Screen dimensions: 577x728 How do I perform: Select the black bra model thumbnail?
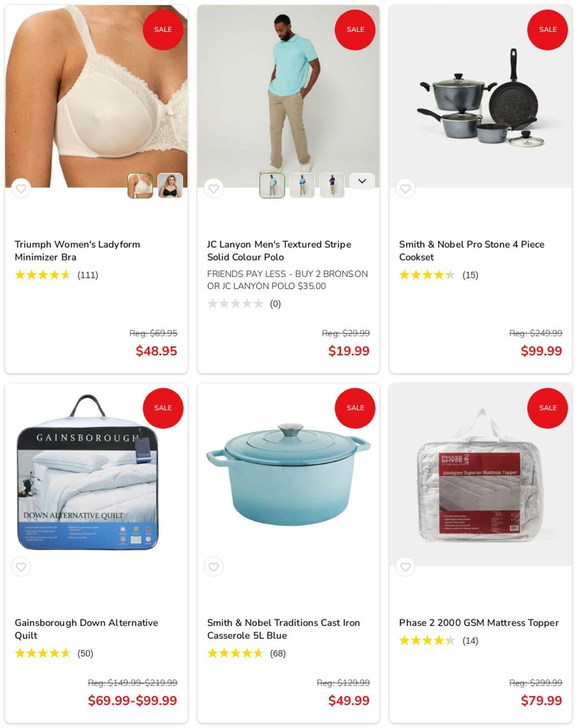[x=170, y=185]
